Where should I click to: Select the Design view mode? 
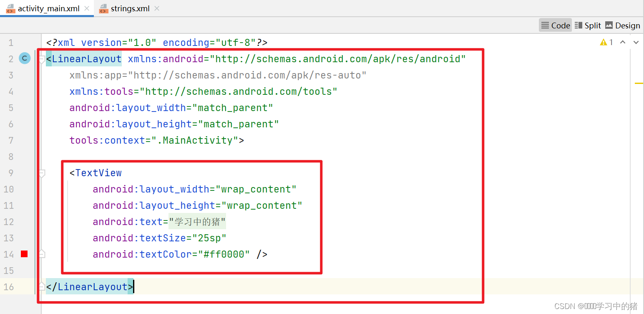[x=622, y=25]
